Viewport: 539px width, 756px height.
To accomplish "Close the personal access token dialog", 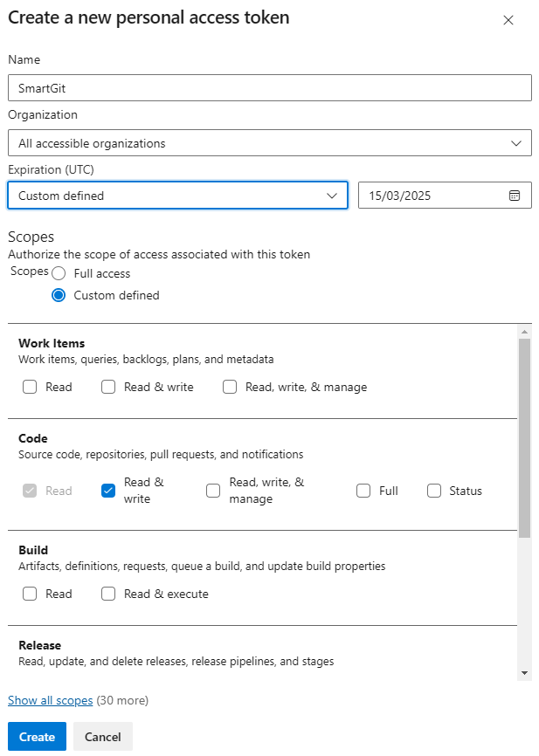I will pyautogui.click(x=509, y=19).
